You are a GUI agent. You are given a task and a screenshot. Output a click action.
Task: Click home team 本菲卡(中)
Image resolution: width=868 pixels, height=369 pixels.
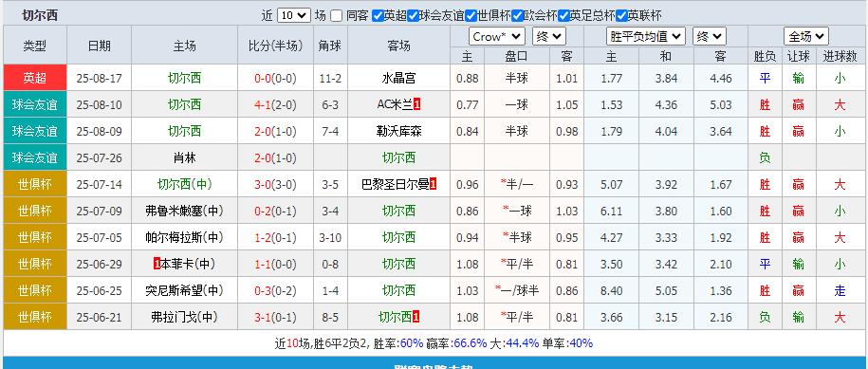pyautogui.click(x=188, y=265)
